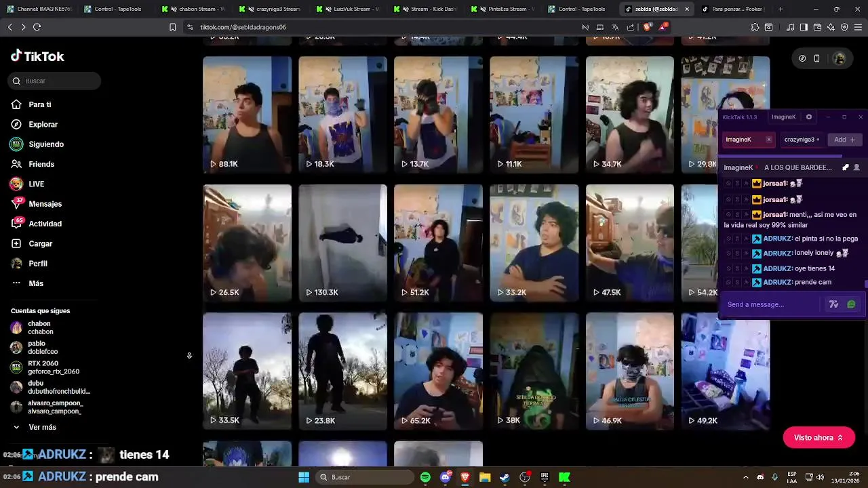Click bookmark icon in address bar
This screenshot has width=868, height=488.
click(x=173, y=27)
